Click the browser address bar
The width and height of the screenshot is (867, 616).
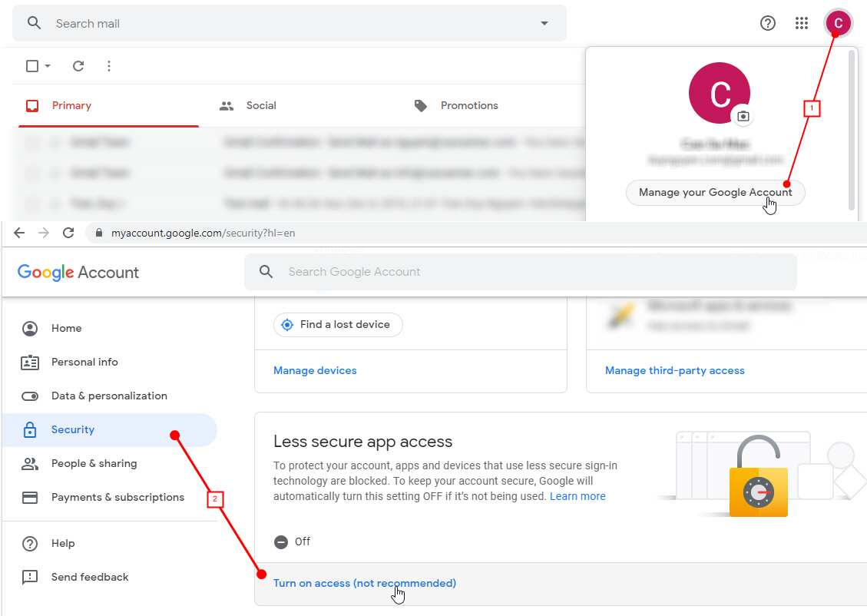pos(230,232)
